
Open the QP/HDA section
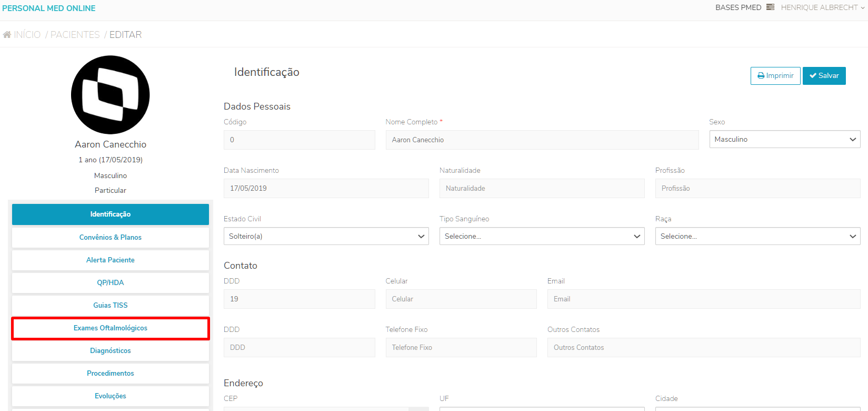(x=111, y=283)
